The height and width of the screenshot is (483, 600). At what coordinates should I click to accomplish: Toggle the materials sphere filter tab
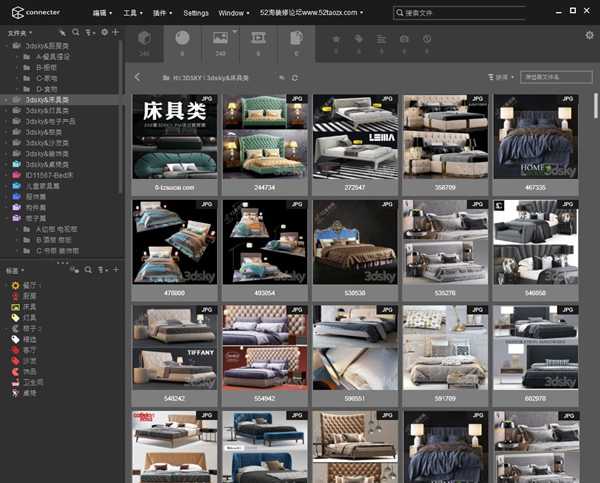(x=182, y=40)
